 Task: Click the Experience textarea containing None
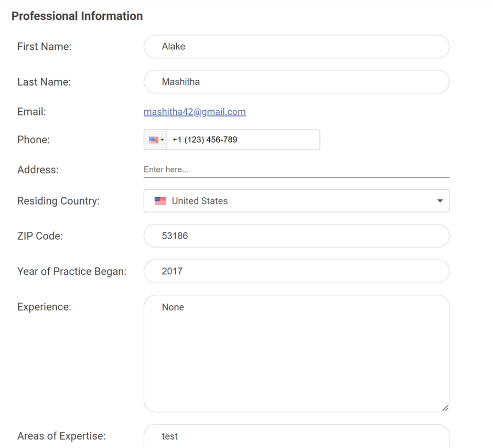point(296,351)
